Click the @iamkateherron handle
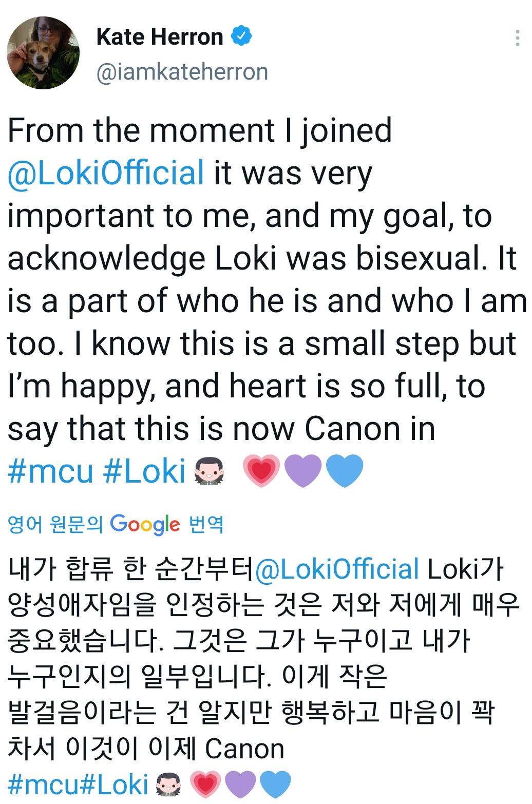The height and width of the screenshot is (804, 532). [x=183, y=71]
